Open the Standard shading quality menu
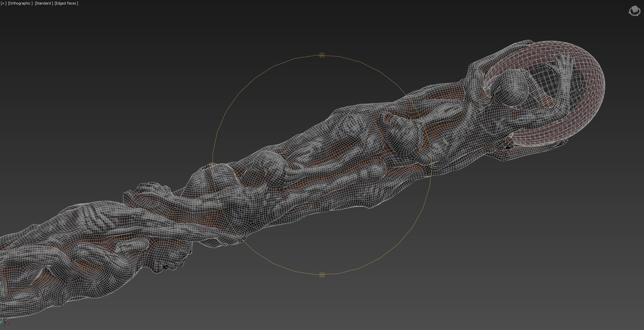The width and height of the screenshot is (644, 330). pos(44,3)
